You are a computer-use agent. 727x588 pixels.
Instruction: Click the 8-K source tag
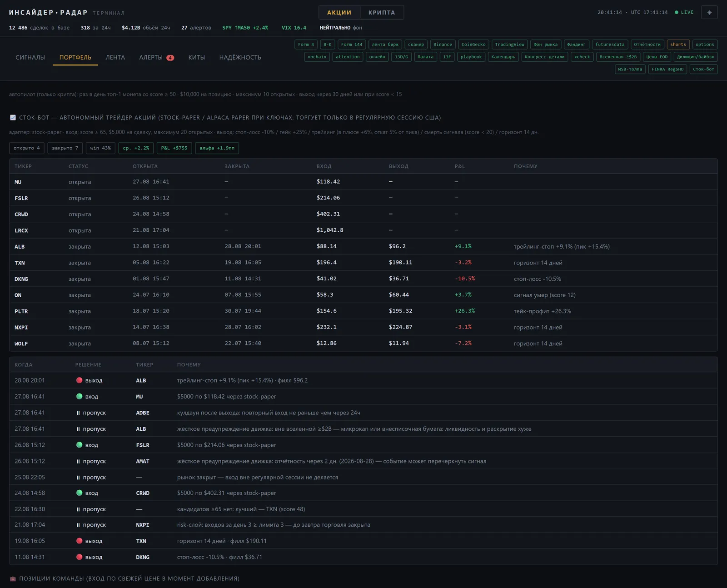[x=328, y=45]
